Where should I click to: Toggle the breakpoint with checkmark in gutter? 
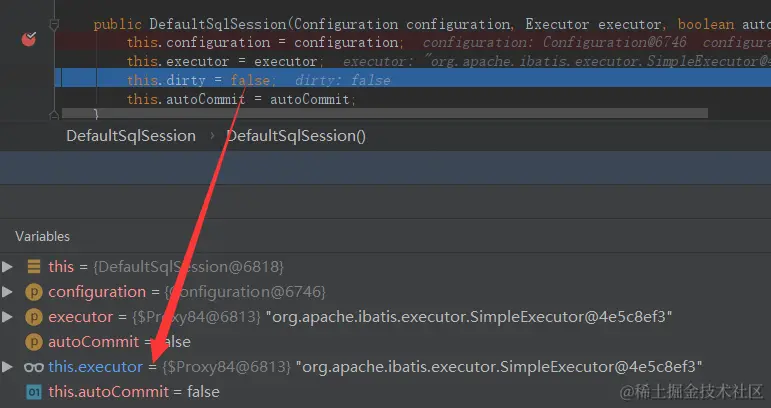[x=29, y=39]
